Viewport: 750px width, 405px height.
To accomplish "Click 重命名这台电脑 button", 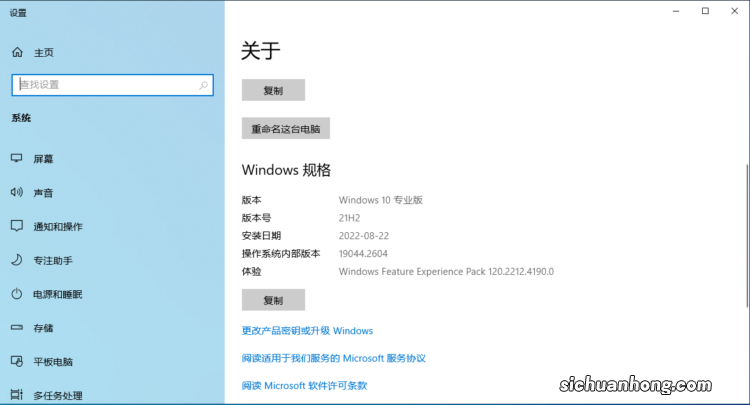I will [286, 128].
